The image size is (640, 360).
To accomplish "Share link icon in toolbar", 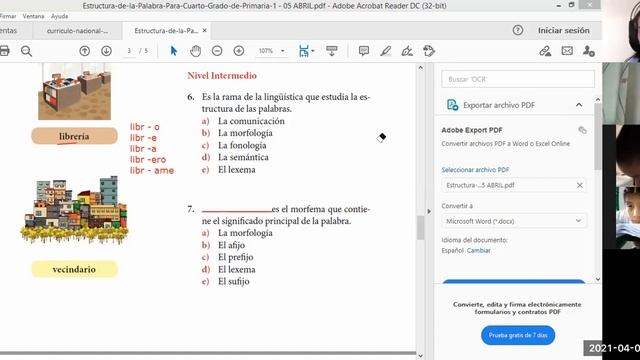I will click(x=545, y=51).
